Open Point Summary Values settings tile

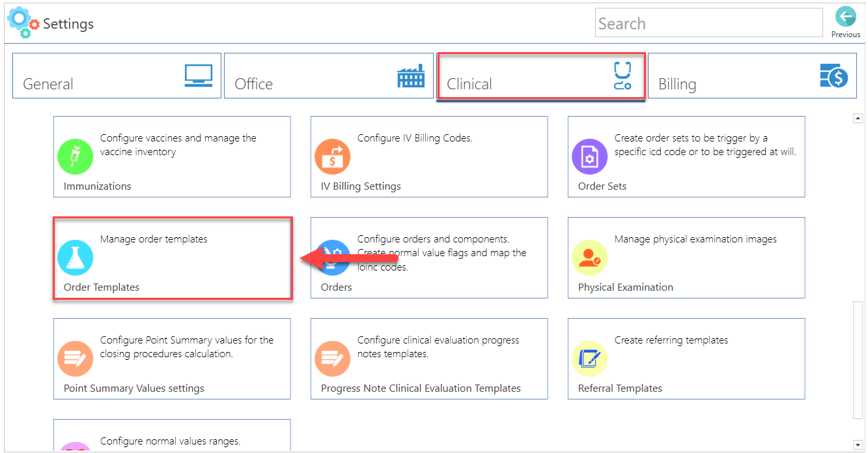pyautogui.click(x=172, y=358)
